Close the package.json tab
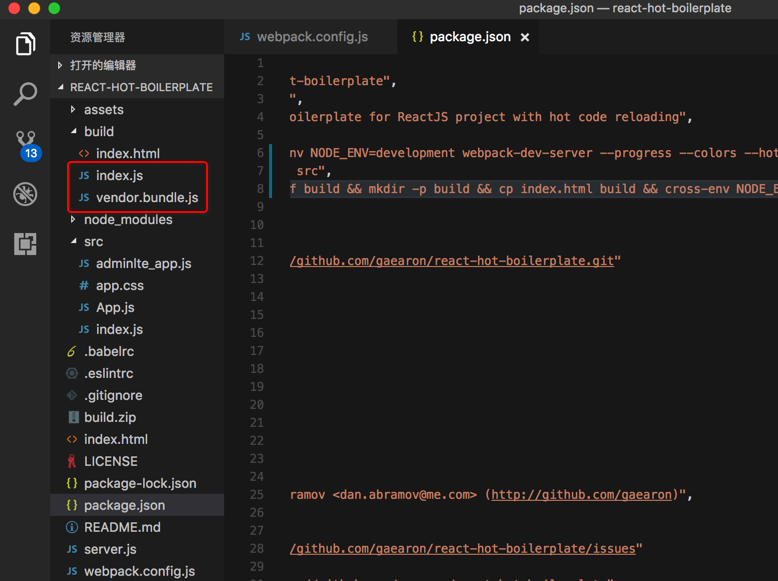 coord(524,37)
